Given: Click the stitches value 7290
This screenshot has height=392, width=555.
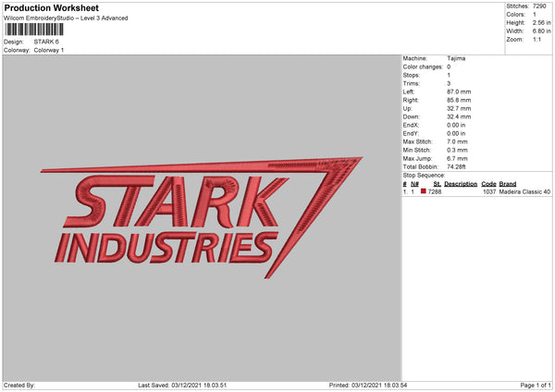Looking at the screenshot, I should 540,6.
